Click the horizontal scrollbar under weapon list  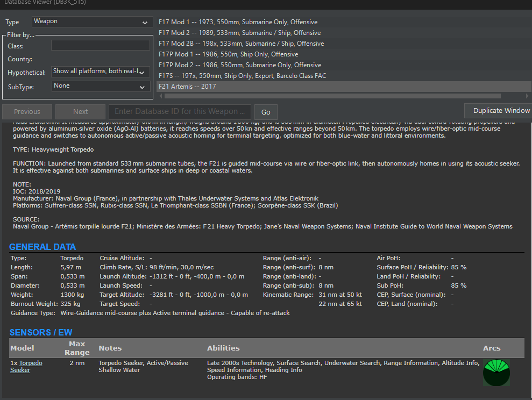click(x=332, y=96)
